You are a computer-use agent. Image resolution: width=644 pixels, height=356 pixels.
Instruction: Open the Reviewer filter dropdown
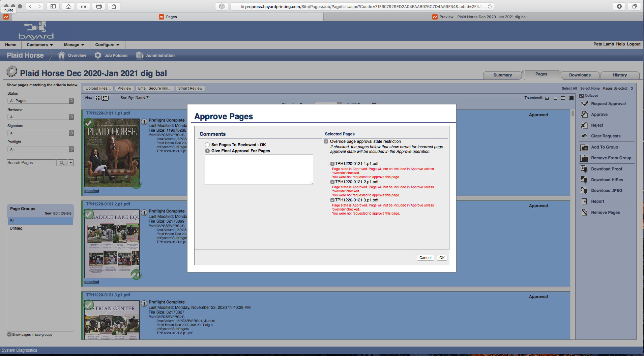(40, 117)
